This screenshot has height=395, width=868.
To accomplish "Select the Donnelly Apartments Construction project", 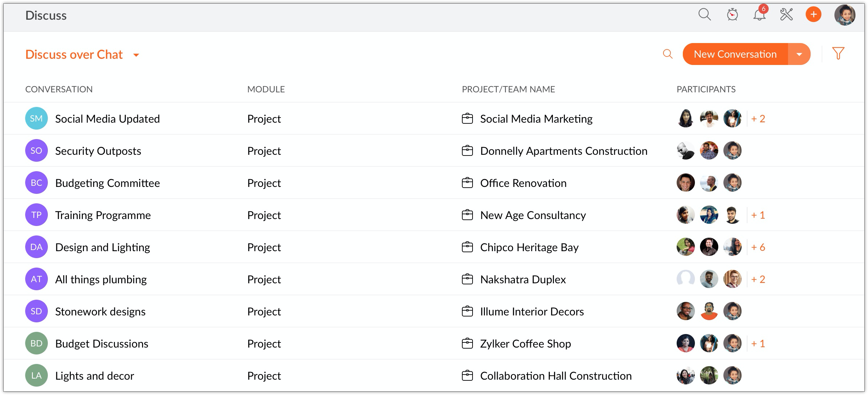I will 563,151.
